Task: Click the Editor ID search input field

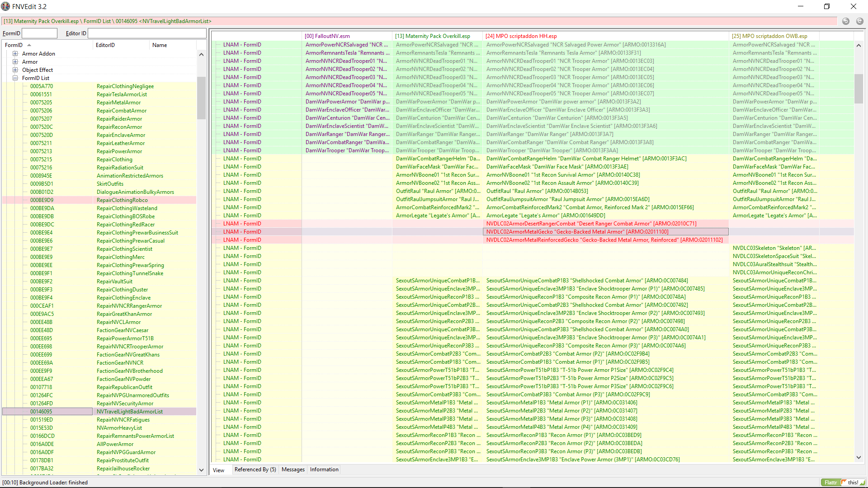Action: 147,33
